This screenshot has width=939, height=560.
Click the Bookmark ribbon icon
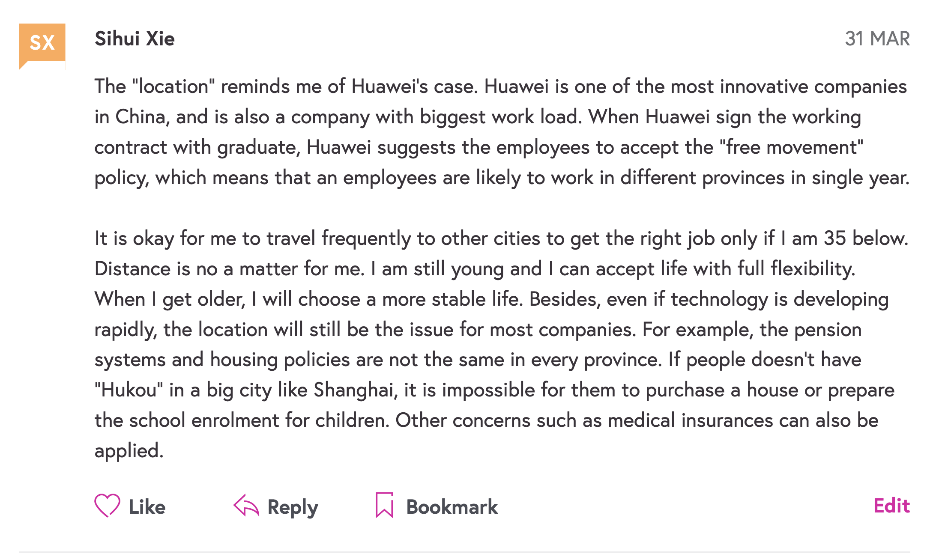[x=384, y=505]
